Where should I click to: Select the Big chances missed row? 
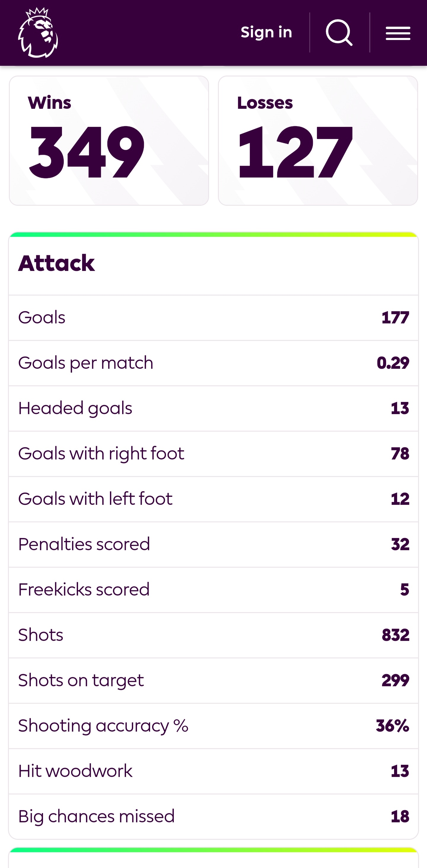[213, 816]
